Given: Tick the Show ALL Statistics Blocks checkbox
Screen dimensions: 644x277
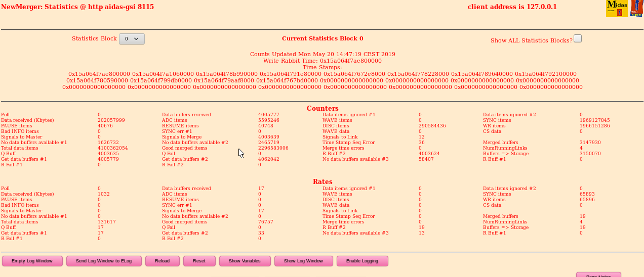Looking at the screenshot, I should [x=578, y=38].
